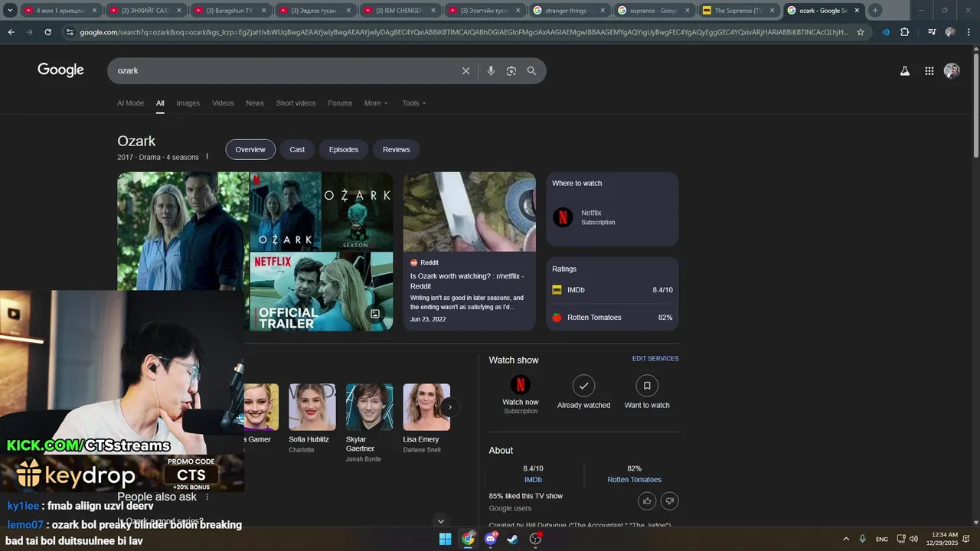Screen dimensions: 980x551
Task: Open the Windows Start menu
Action: pos(445,539)
